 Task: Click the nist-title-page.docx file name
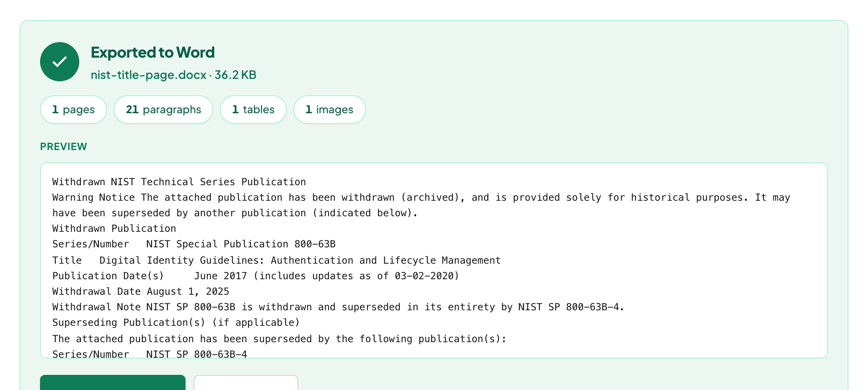click(x=148, y=75)
